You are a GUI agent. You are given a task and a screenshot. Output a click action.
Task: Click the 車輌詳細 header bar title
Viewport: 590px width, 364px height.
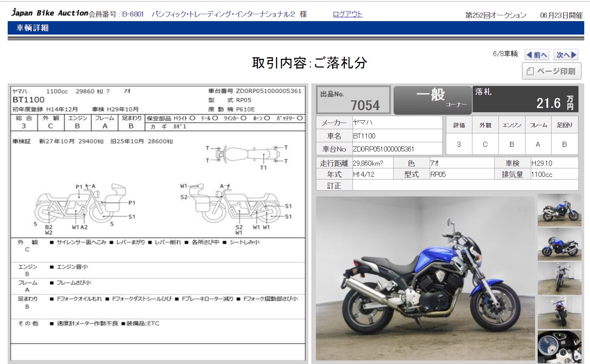[x=33, y=28]
